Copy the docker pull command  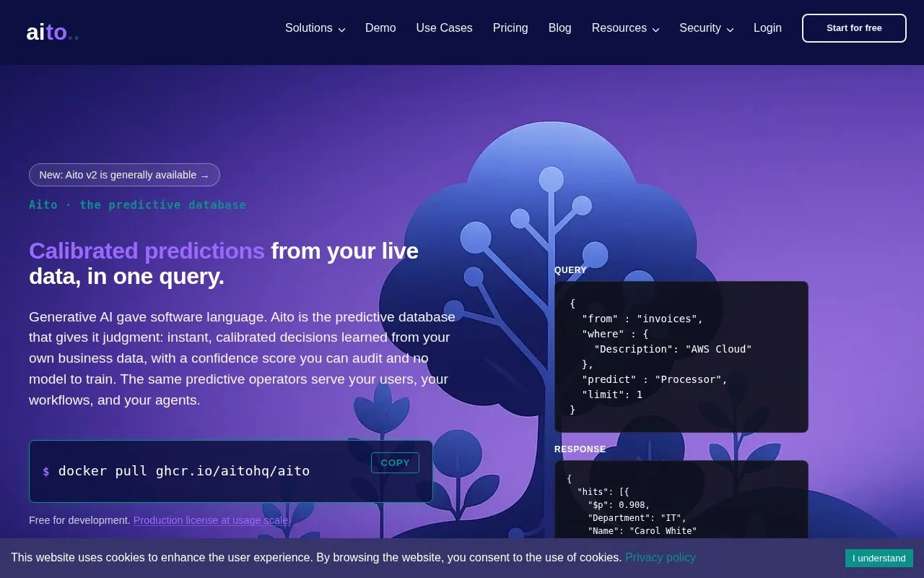[x=395, y=463]
